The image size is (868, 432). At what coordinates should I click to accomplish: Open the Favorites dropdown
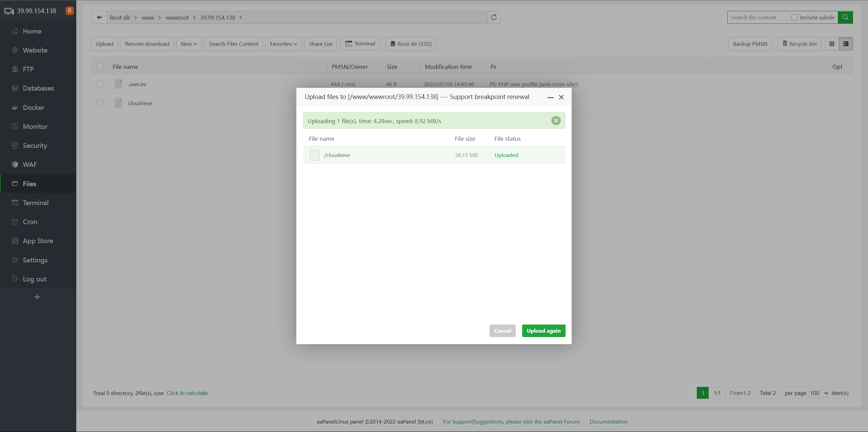tap(283, 44)
